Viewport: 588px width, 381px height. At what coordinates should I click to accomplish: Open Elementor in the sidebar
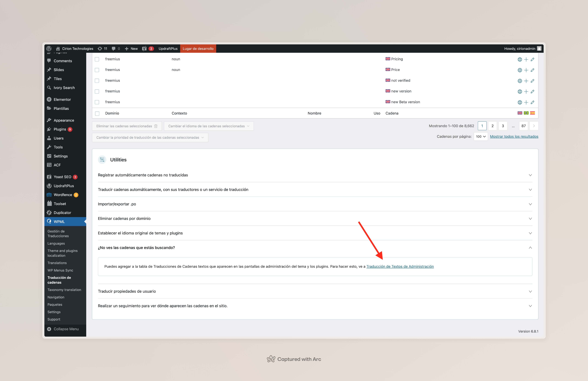coord(65,99)
